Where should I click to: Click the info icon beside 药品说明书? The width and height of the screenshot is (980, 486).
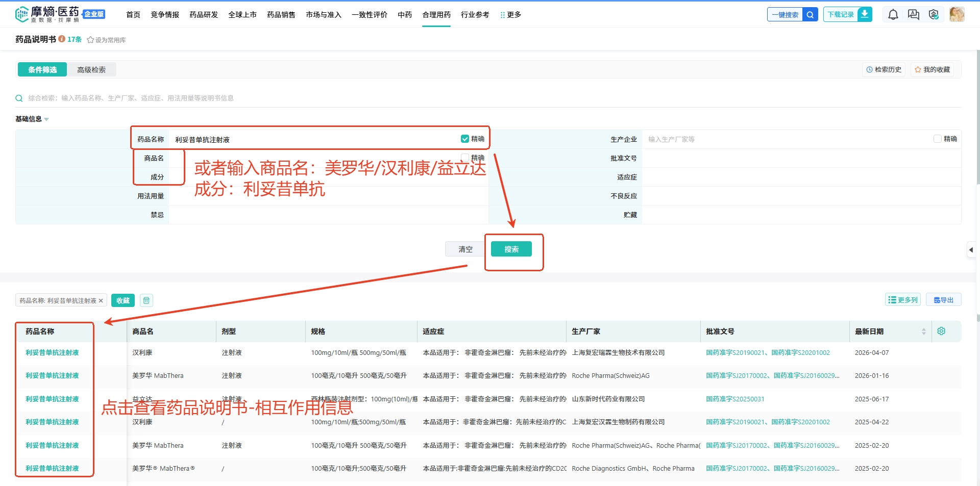click(62, 39)
